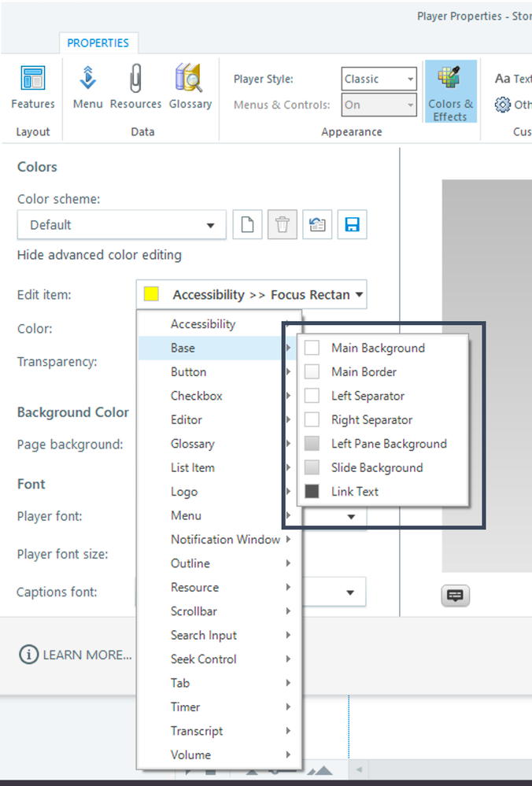Expand the Volume submenu arrow
Screen dimensions: 532x786
pyautogui.click(x=288, y=755)
